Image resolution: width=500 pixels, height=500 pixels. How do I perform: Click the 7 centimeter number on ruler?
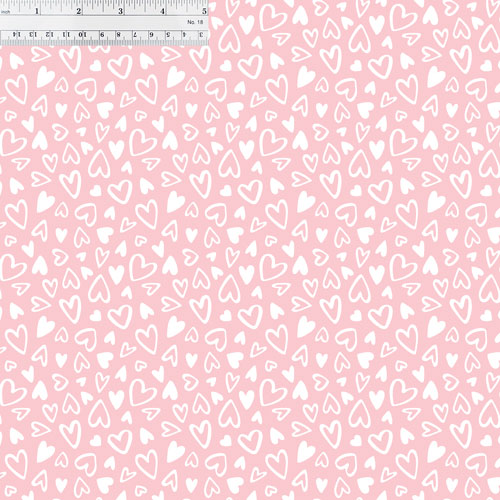tap(135, 34)
